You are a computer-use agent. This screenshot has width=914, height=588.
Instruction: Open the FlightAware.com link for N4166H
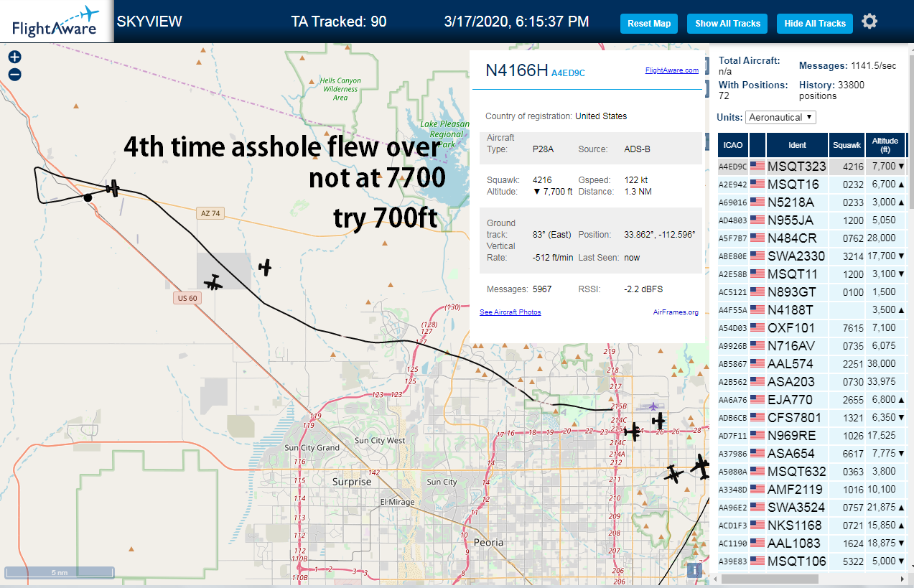coord(671,70)
